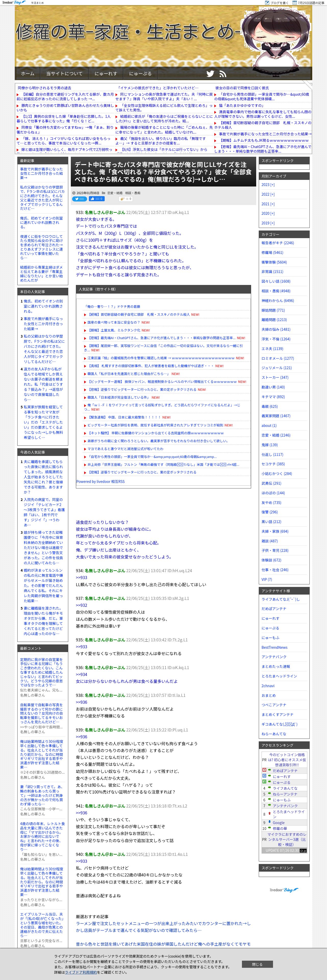The image size is (327, 980).
Task: Open 修羅場 (5461) category
Action: click(x=272, y=252)
